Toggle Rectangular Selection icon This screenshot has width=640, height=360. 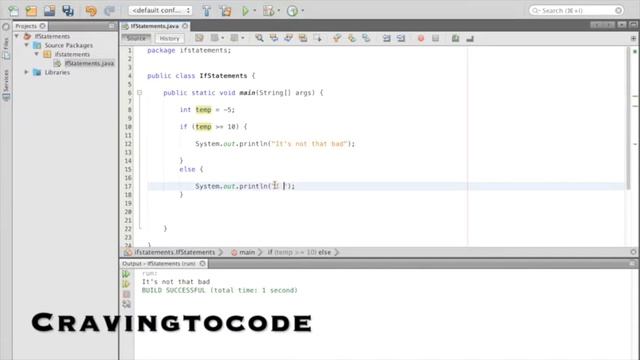click(318, 38)
